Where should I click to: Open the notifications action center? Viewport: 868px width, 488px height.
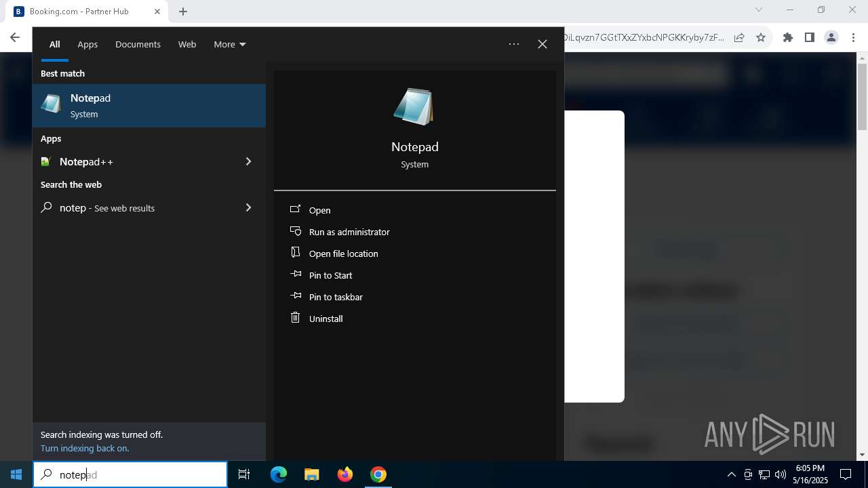point(846,474)
